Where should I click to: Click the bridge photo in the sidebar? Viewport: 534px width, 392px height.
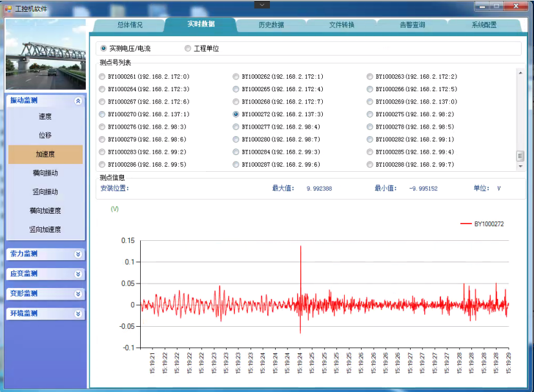pyautogui.click(x=46, y=54)
